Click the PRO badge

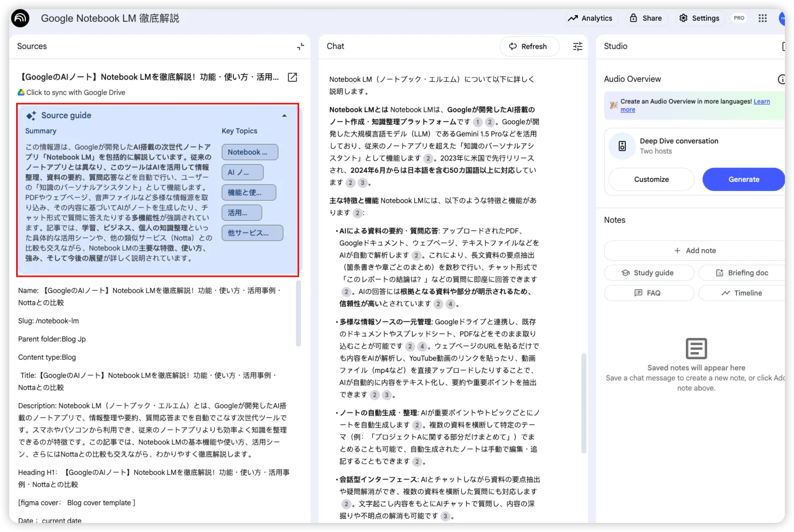point(739,18)
